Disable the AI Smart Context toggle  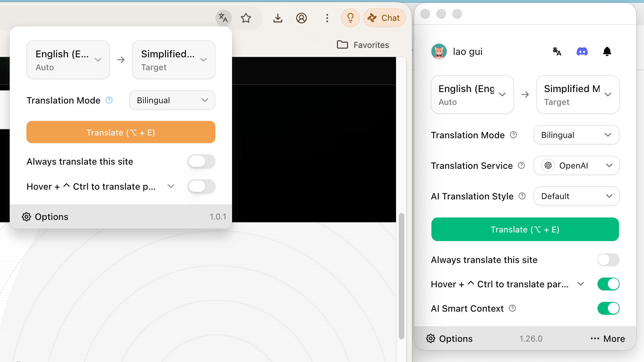point(608,308)
